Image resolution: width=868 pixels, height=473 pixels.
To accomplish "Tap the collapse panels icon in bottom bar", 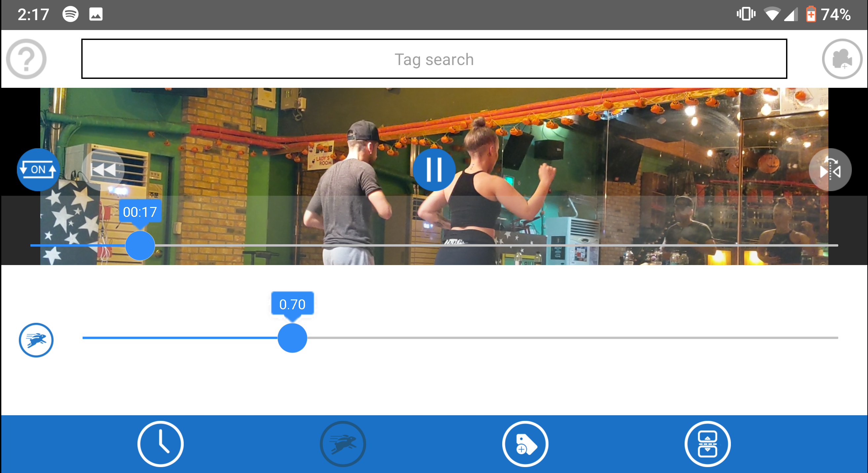I will point(707,444).
